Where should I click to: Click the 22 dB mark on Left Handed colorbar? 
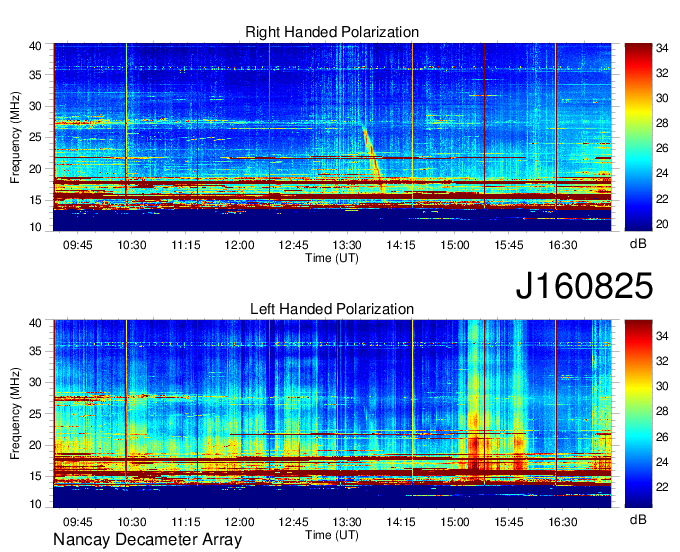click(x=662, y=487)
